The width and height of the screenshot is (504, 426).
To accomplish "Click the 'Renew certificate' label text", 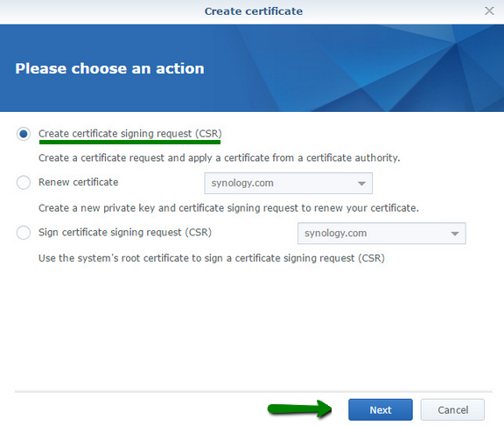I will [x=79, y=182].
